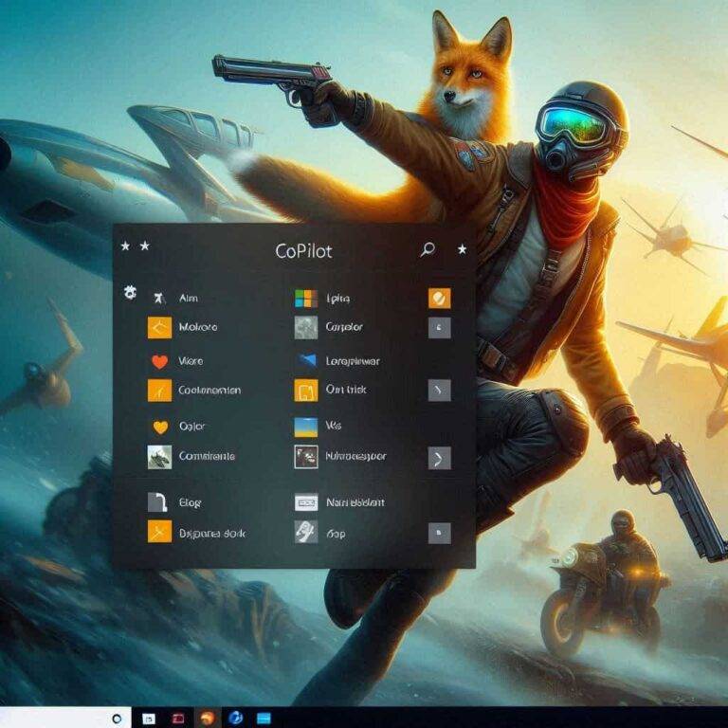Image resolution: width=728 pixels, height=728 pixels.
Task: Click the circle Cortana icon in taskbar search
Action: point(117,719)
